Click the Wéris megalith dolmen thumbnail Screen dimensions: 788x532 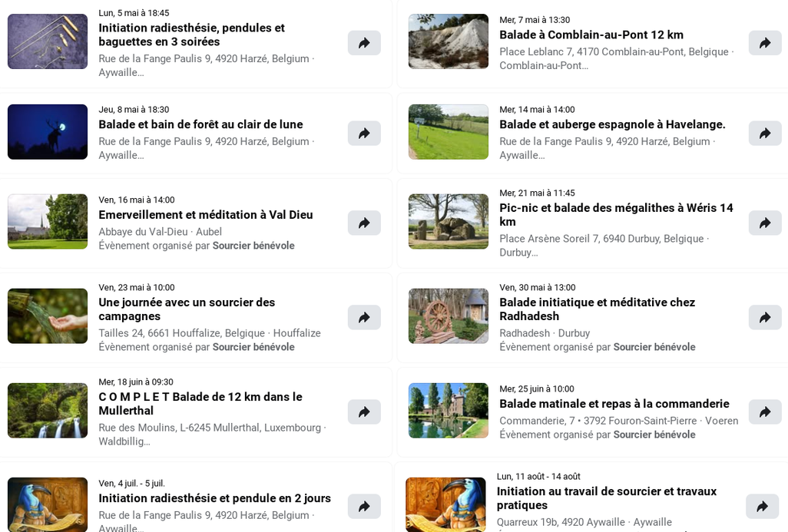[449, 222]
